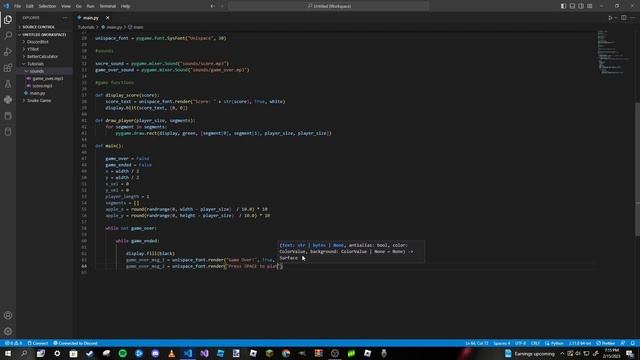Open the Python extension view in activity bar

click(x=8, y=100)
